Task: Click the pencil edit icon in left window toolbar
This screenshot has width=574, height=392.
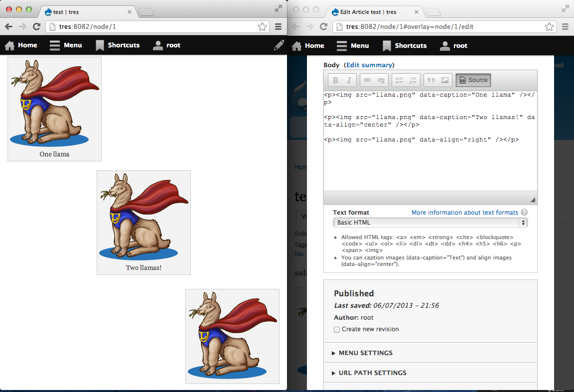Action: pyautogui.click(x=279, y=45)
